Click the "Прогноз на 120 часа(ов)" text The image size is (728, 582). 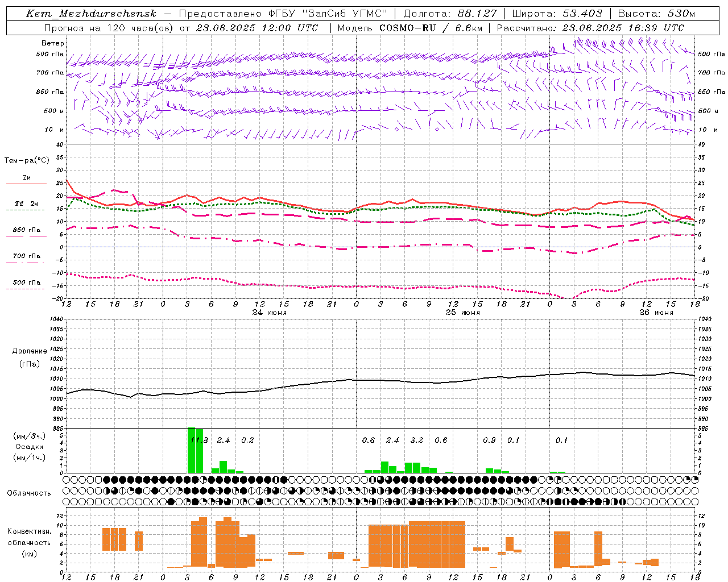[x=109, y=28]
